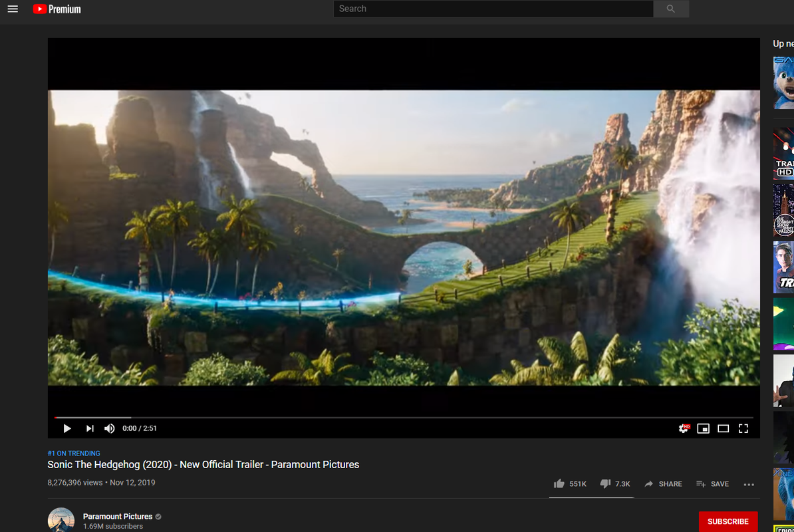Dislike the video (7.3K)
Viewport: 794px width, 532px height.
615,484
